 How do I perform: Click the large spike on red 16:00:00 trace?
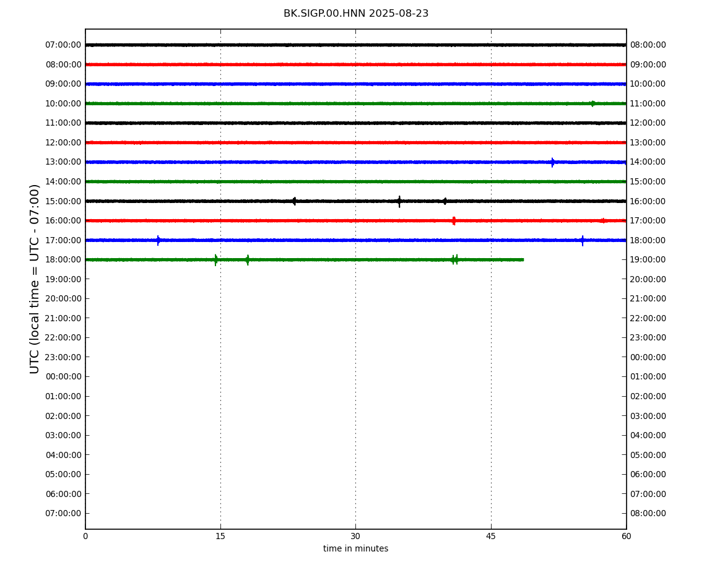pyautogui.click(x=454, y=221)
